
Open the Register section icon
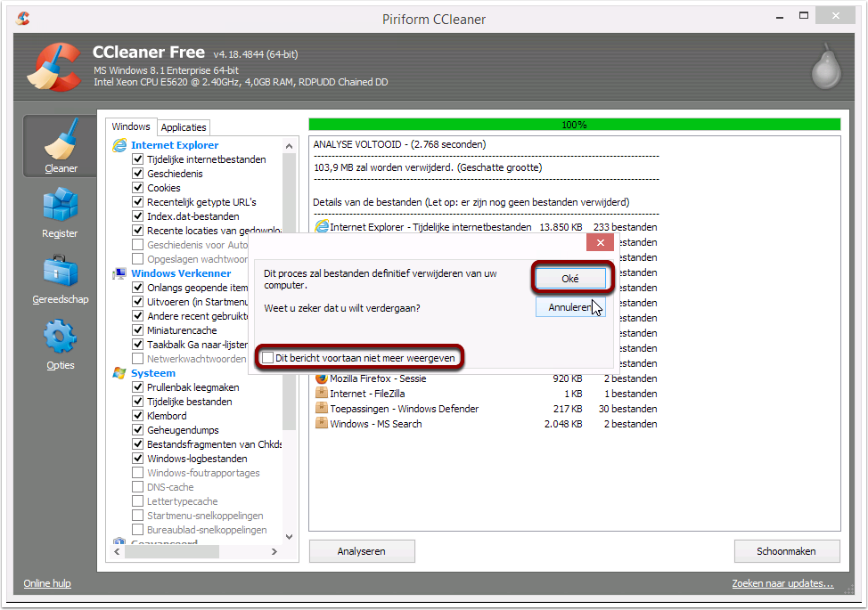60,204
